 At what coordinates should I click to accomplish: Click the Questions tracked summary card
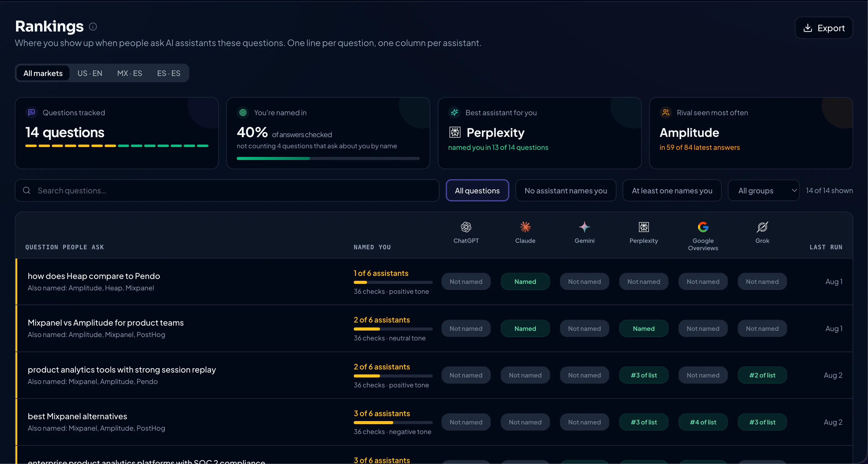[117, 133]
